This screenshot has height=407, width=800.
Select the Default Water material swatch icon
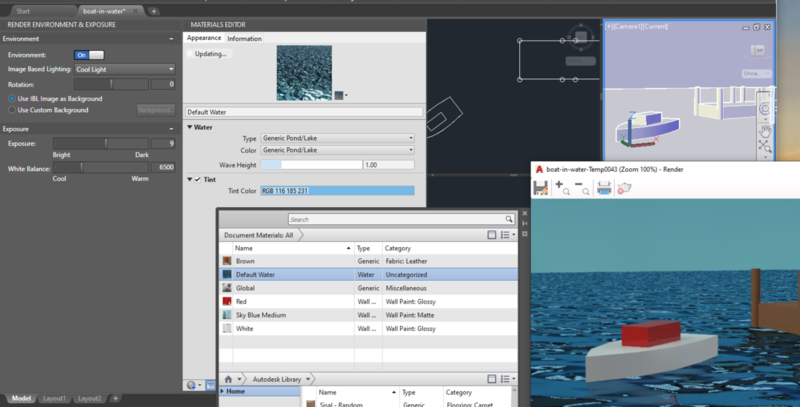(227, 273)
